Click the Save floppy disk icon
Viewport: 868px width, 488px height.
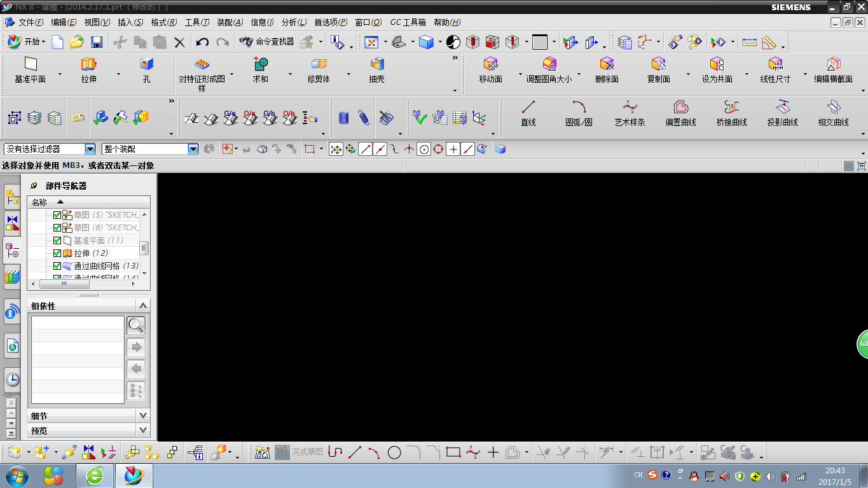point(97,42)
